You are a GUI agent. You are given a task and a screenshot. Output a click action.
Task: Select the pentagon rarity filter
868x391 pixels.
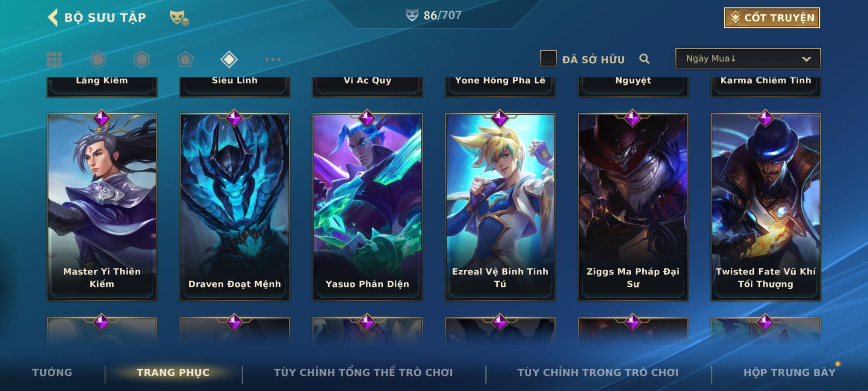pyautogui.click(x=185, y=59)
